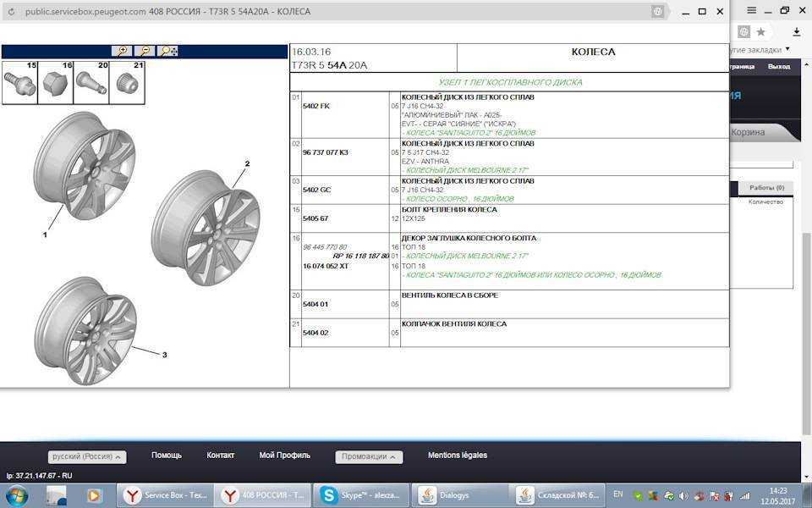Open the Мой Профиль link

tap(284, 456)
